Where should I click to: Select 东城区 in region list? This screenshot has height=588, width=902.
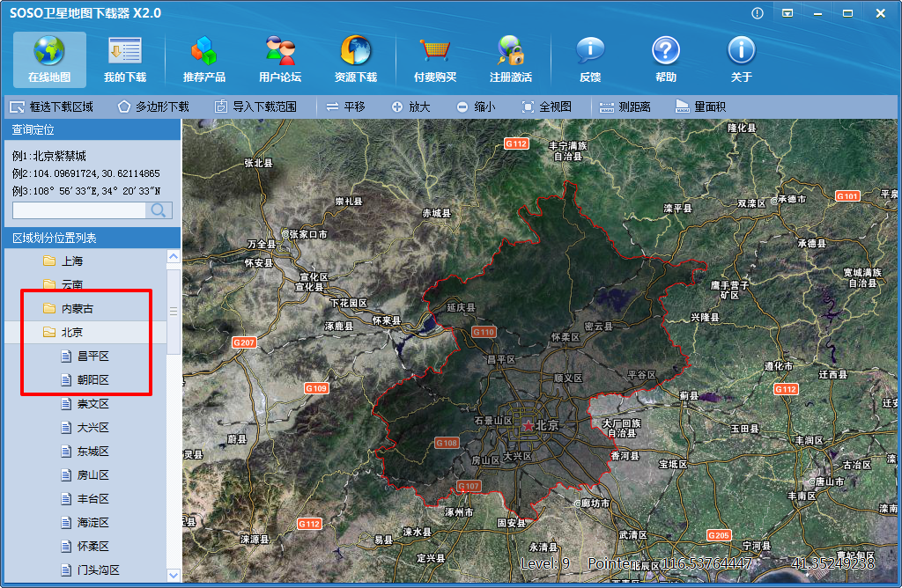[85, 452]
